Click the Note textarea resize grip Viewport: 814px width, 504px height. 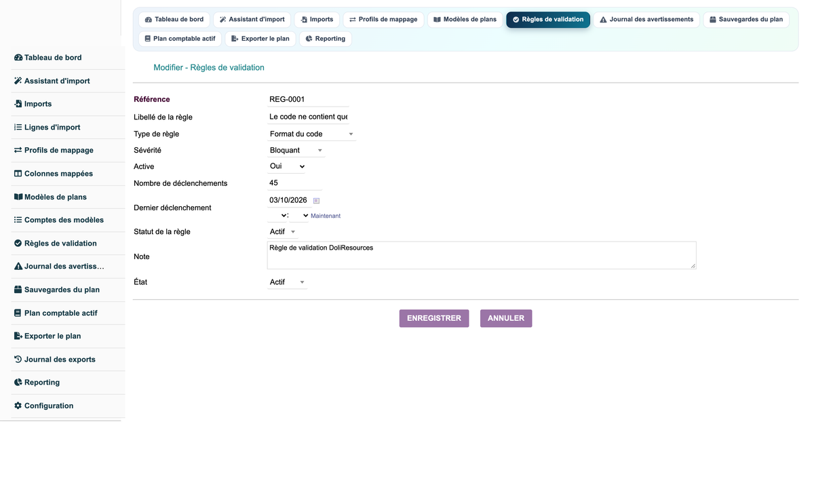click(x=693, y=266)
